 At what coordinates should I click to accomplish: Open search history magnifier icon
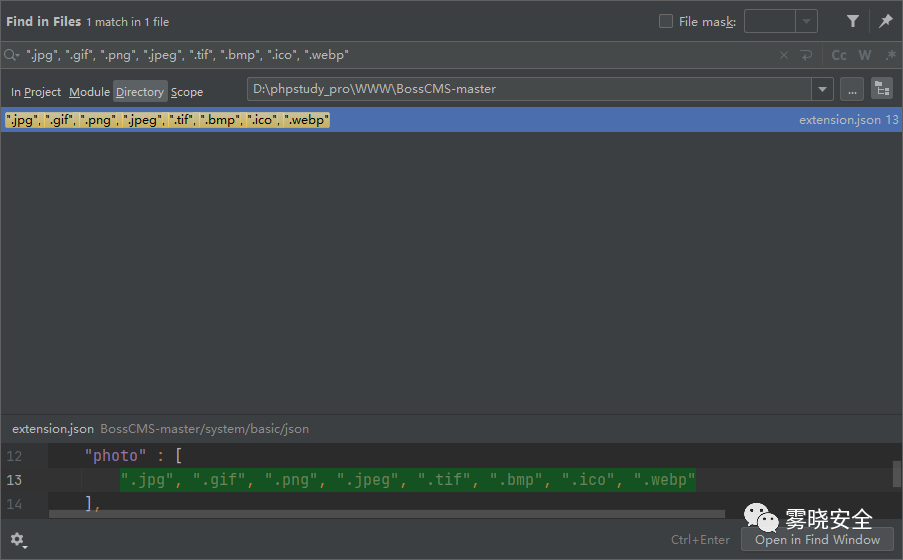click(x=12, y=55)
